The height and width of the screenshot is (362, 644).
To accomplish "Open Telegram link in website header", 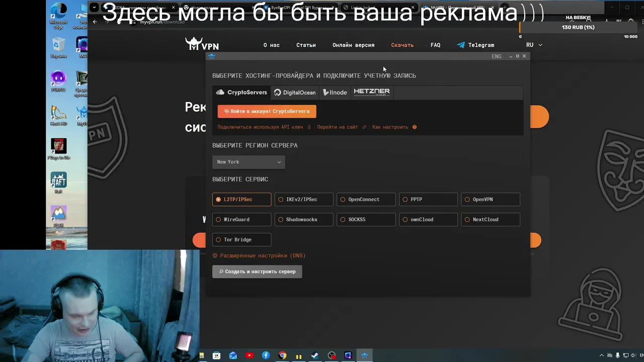I will pos(475,45).
